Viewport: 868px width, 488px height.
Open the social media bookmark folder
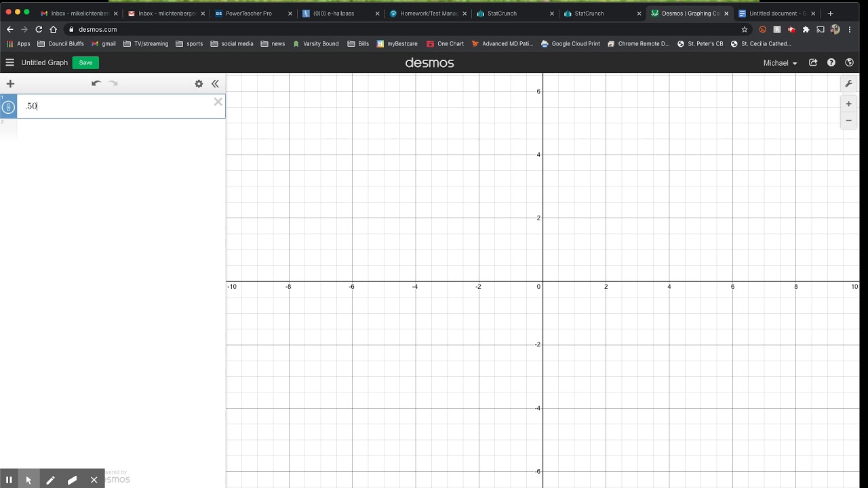232,44
